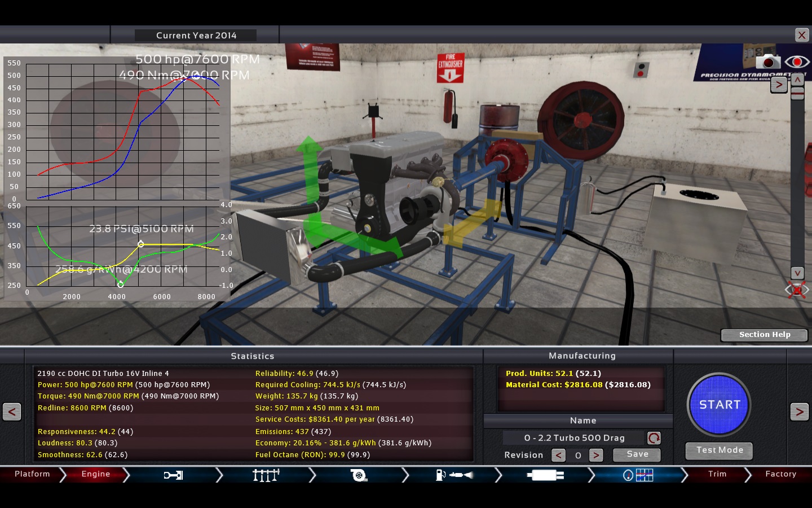Select the economy marker at 4200 RPM
Viewport: 812px width, 508px height.
coord(120,284)
